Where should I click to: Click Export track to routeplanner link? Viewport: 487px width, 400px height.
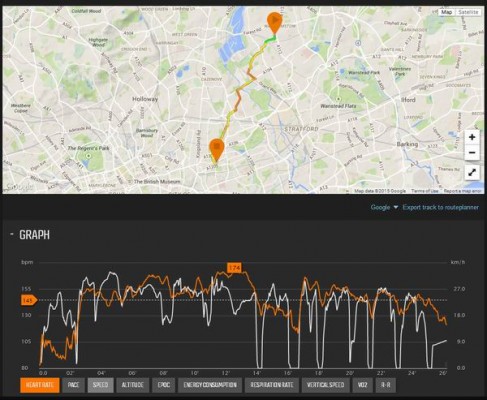coord(440,207)
